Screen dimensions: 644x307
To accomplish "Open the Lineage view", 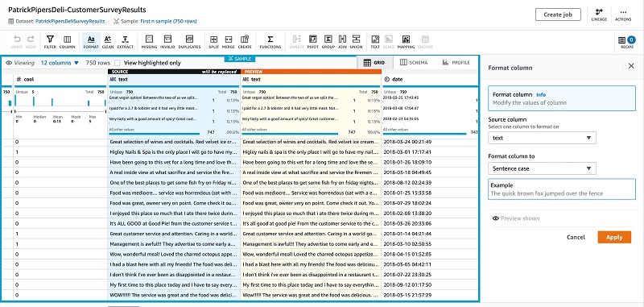I will 599,15.
